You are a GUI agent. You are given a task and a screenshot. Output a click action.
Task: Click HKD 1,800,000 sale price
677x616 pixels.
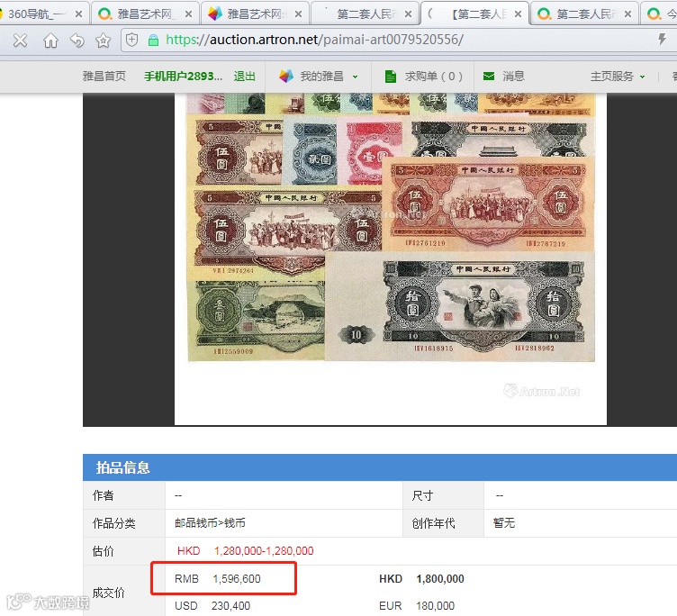click(422, 579)
